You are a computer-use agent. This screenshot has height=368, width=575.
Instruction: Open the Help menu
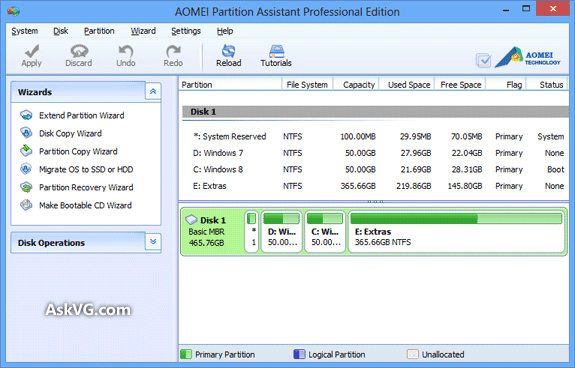tap(225, 31)
